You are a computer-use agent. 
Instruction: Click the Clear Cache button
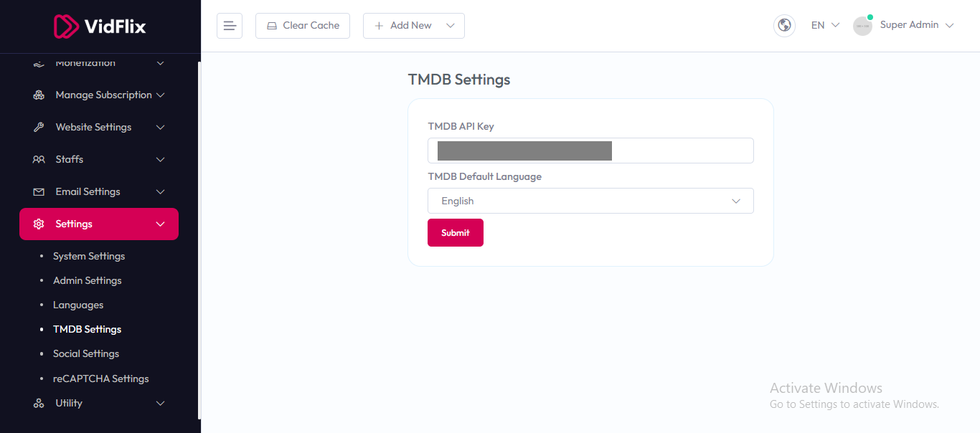coord(303,26)
